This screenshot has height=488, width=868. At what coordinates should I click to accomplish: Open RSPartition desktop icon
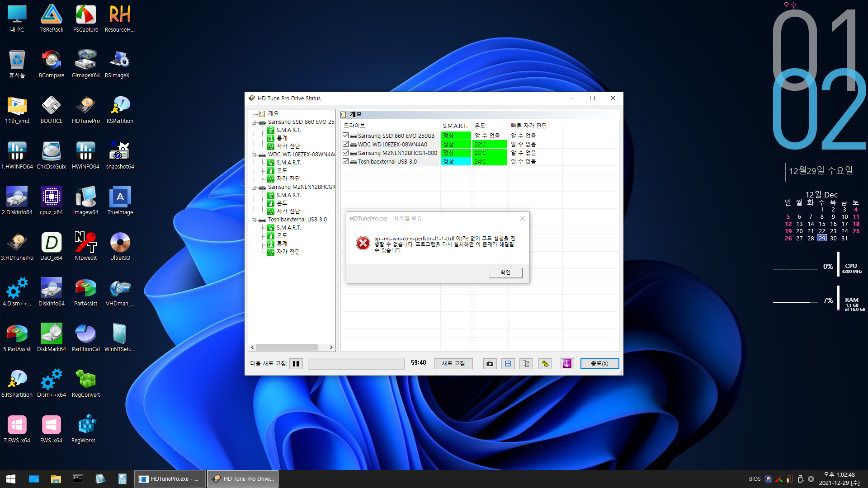[120, 110]
